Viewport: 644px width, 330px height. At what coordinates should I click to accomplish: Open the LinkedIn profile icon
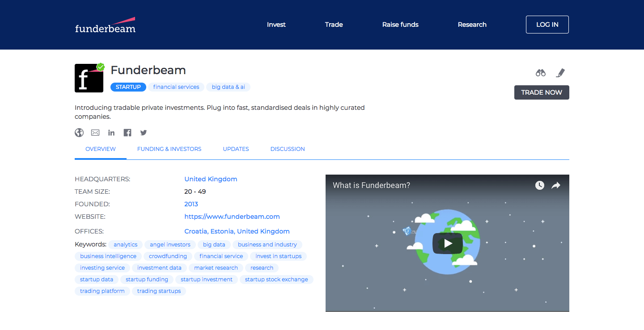point(111,133)
